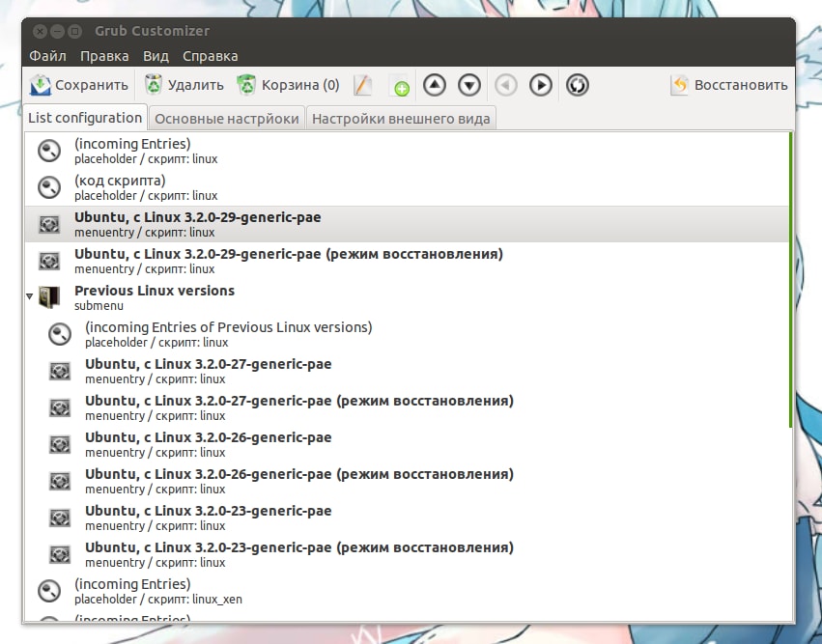This screenshot has height=644, width=822.
Task: Click magnifier icon of linux_xen incoming Entries
Action: point(49,591)
